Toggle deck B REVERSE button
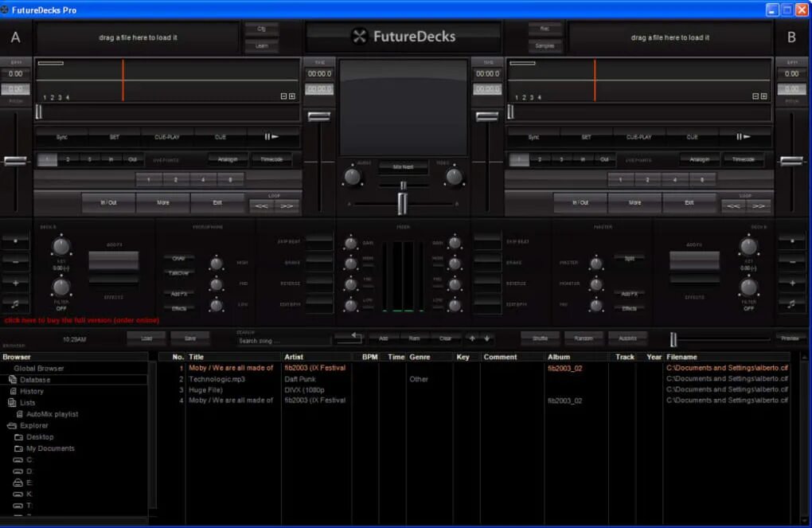Image resolution: width=812 pixels, height=528 pixels. 487,284
